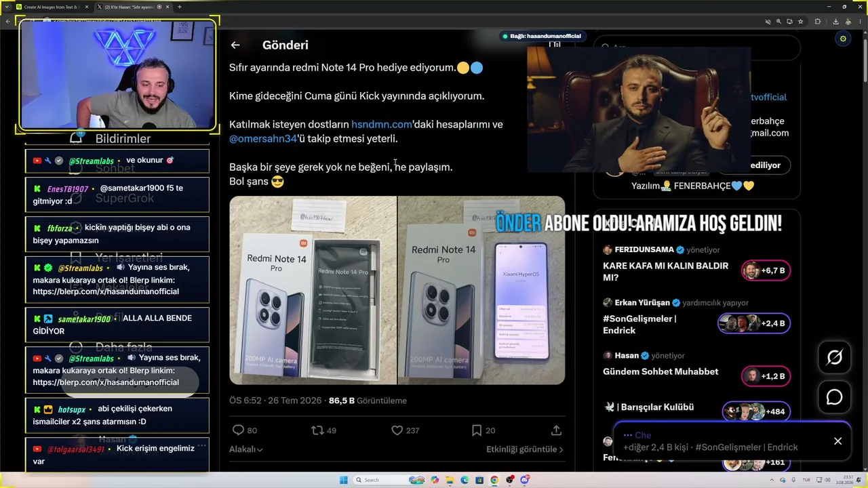This screenshot has width=868, height=488.
Task: Click the 86,5 B Görüntüleme view count
Action: coord(368,401)
